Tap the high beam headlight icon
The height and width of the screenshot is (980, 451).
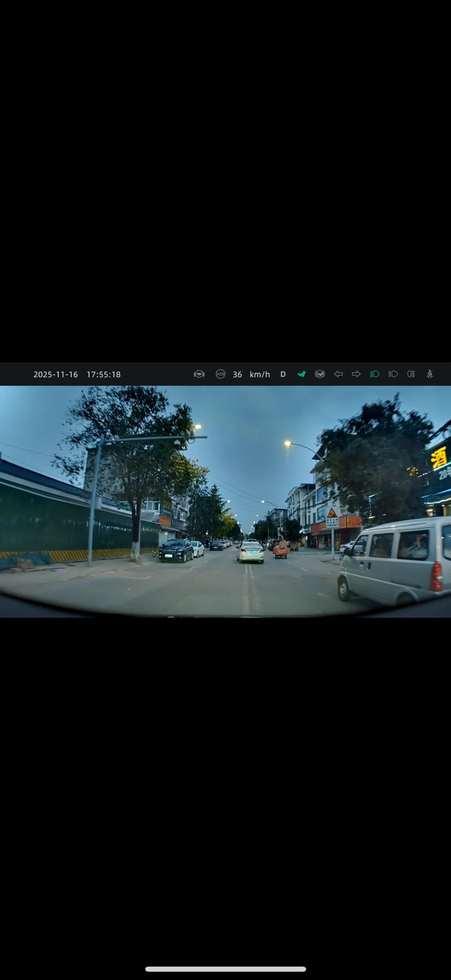pyautogui.click(x=393, y=374)
